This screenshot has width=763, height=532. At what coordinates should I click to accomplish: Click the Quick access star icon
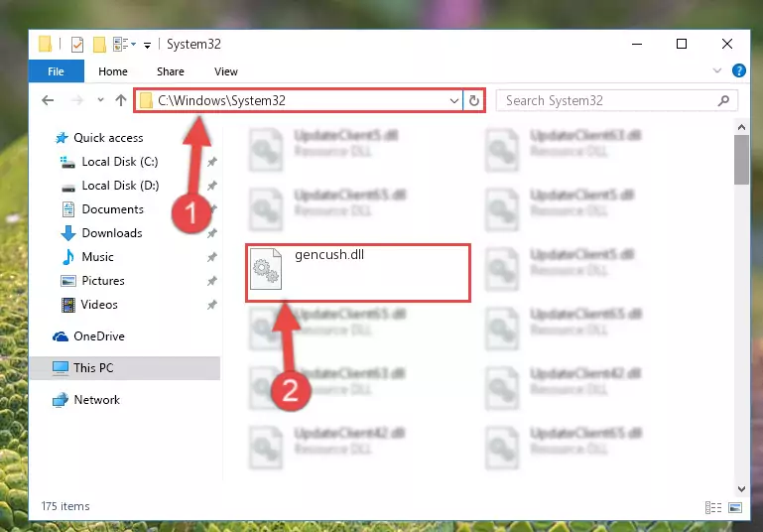(62, 138)
